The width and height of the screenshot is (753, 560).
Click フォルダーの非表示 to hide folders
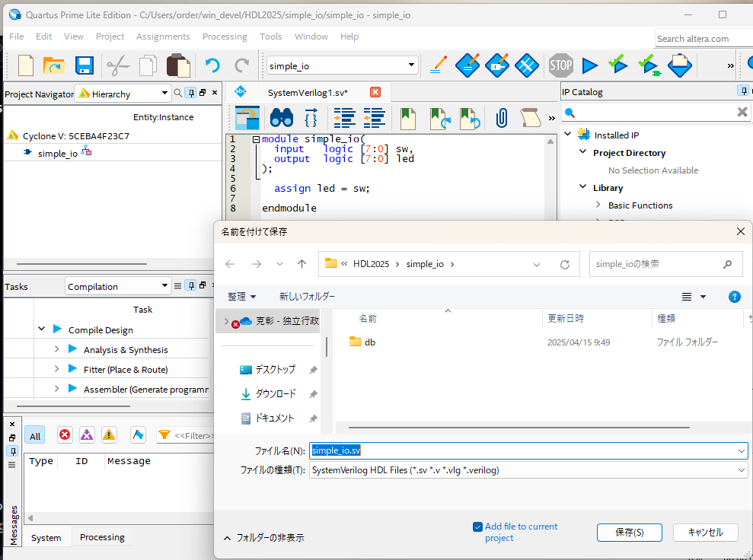(x=264, y=538)
